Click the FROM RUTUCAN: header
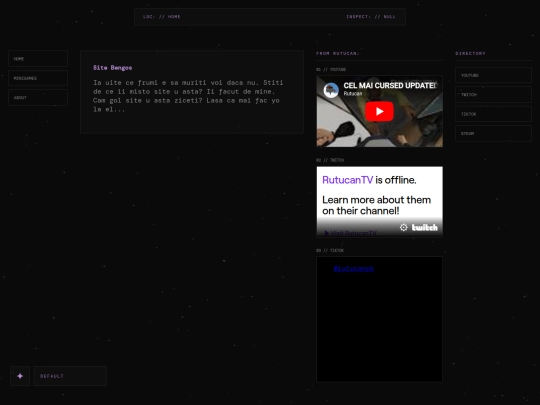 click(x=338, y=53)
